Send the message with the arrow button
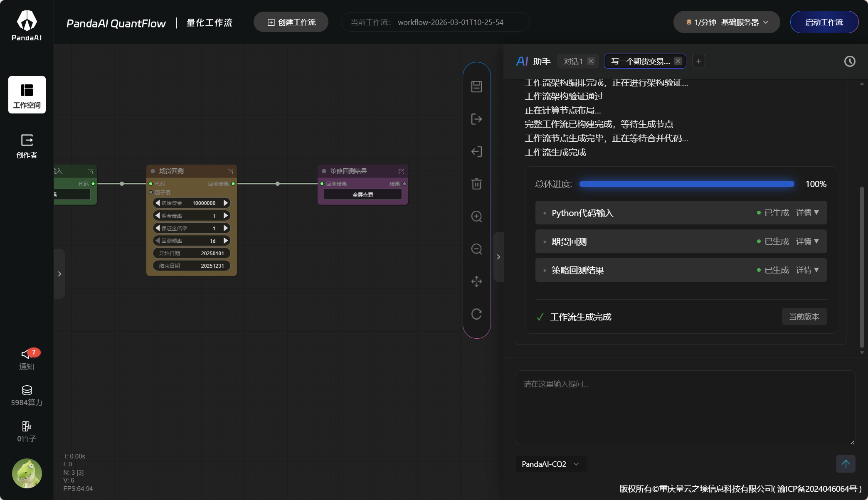 846,464
